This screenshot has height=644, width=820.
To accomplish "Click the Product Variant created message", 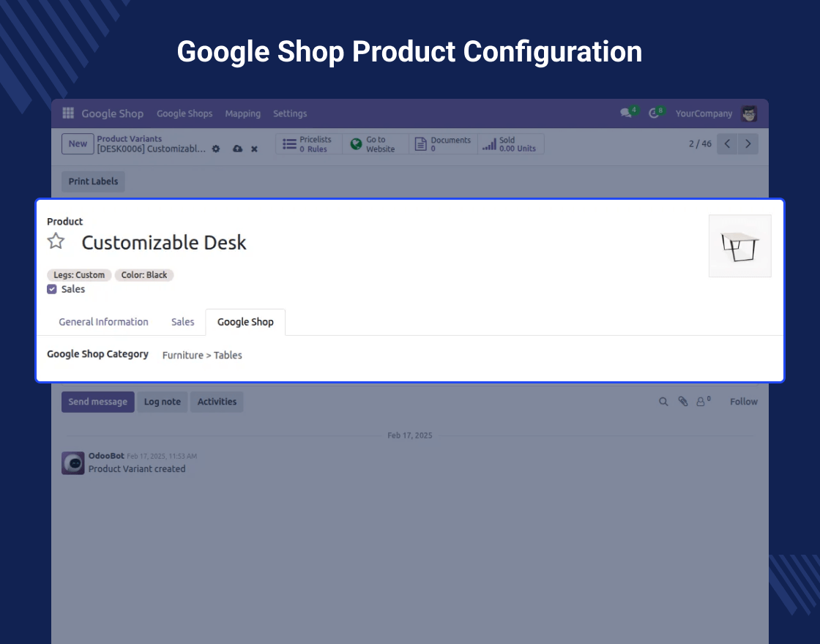I will [x=137, y=469].
